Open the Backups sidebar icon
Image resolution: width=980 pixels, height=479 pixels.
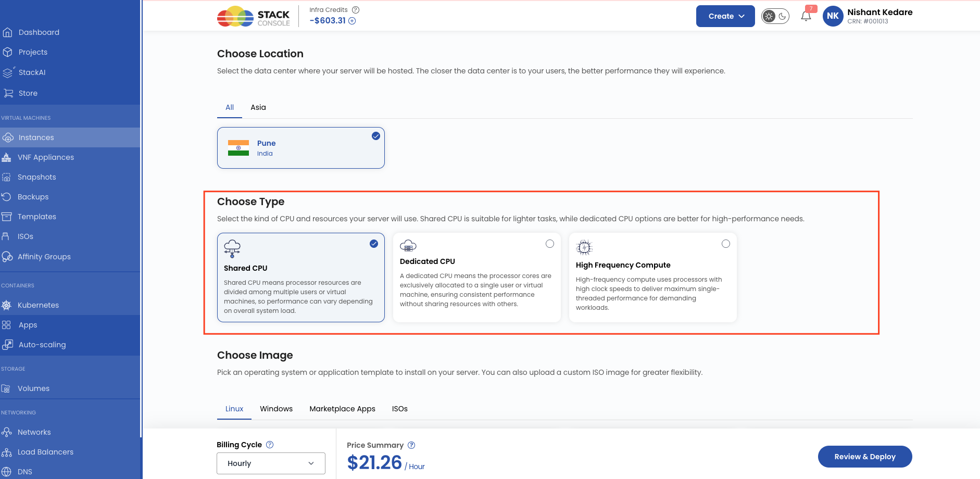click(x=6, y=197)
